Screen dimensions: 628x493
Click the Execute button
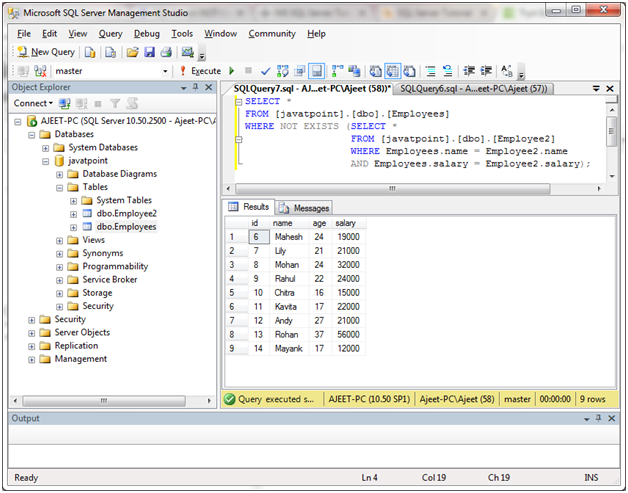point(200,71)
